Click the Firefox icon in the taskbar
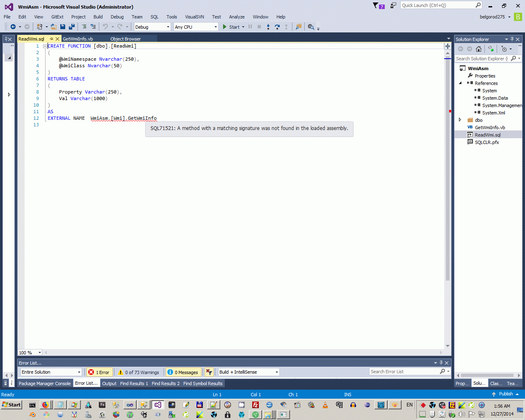Viewport: 525px width, 420px height. click(46, 405)
